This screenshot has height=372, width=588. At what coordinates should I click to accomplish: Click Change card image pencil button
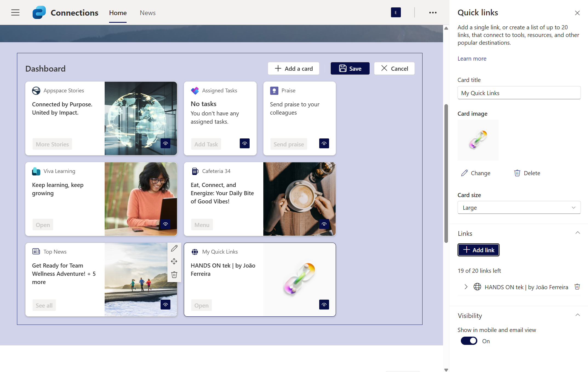point(476,173)
